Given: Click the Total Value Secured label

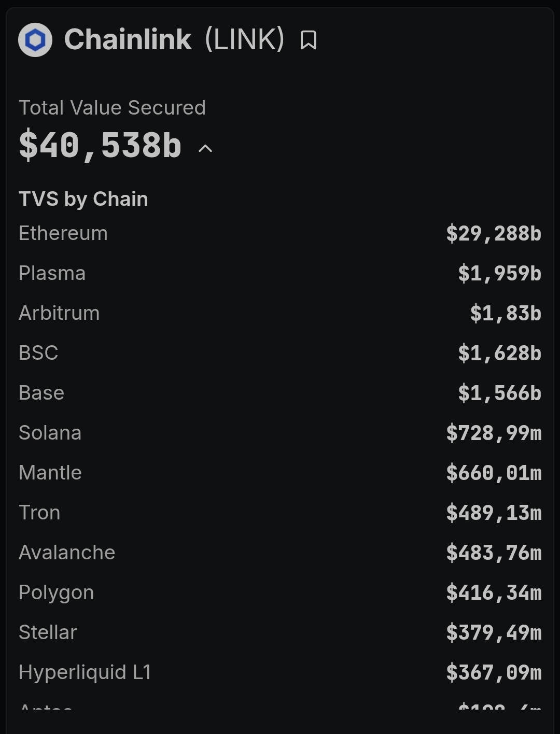Looking at the screenshot, I should [112, 108].
